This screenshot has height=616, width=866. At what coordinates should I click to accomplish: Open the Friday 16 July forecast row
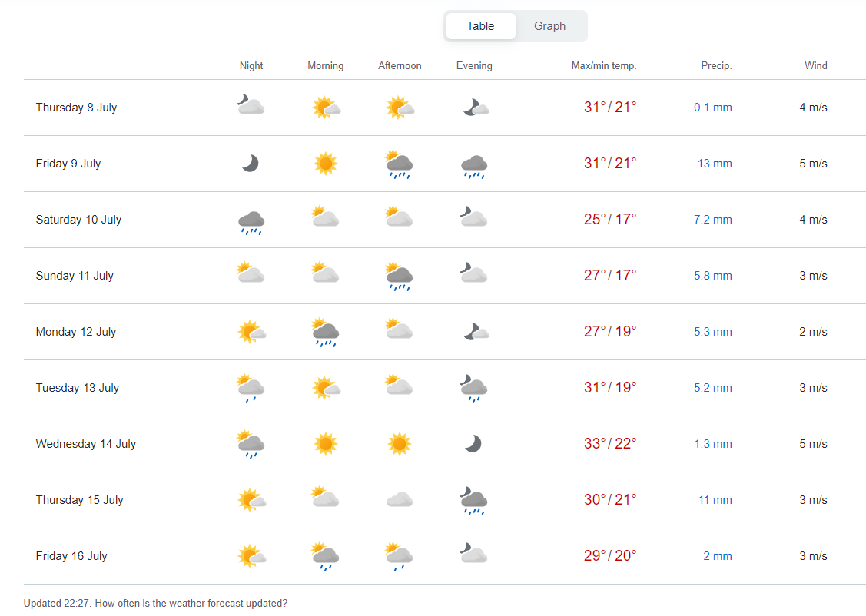coord(71,556)
